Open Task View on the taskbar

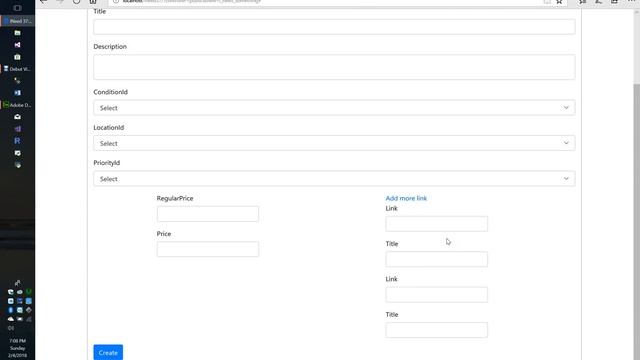click(17, 8)
